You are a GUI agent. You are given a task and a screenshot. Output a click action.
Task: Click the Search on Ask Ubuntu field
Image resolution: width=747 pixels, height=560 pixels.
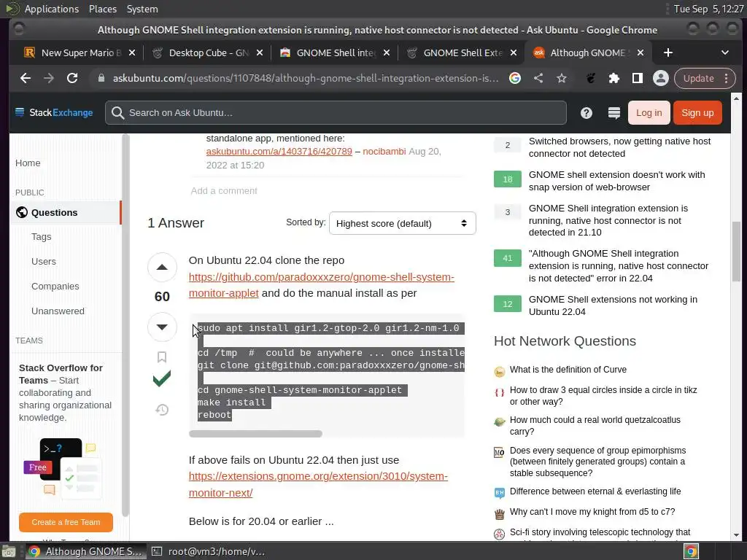coord(336,113)
